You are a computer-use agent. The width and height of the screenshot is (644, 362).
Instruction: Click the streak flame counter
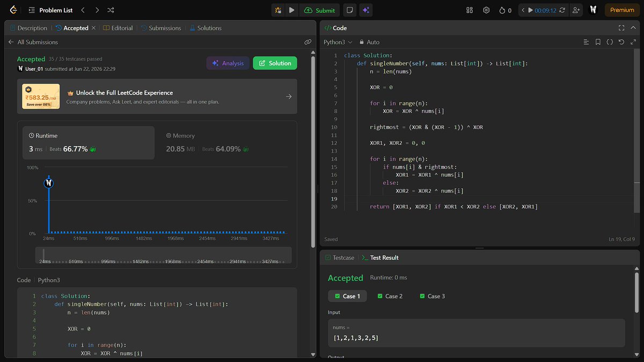click(505, 10)
